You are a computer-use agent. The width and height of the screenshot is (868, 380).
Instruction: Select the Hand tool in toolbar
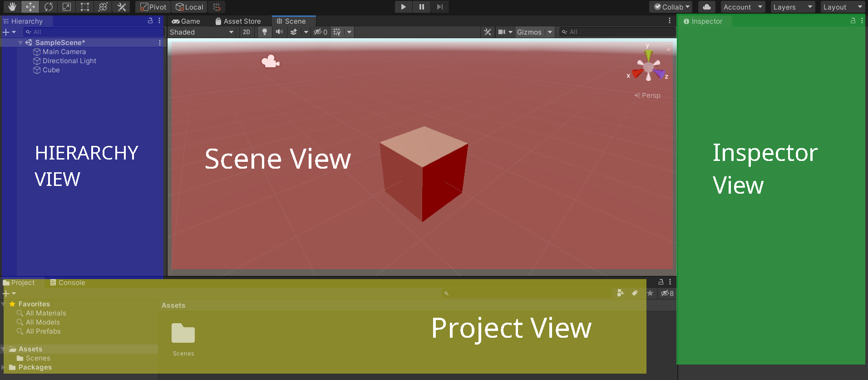(12, 7)
